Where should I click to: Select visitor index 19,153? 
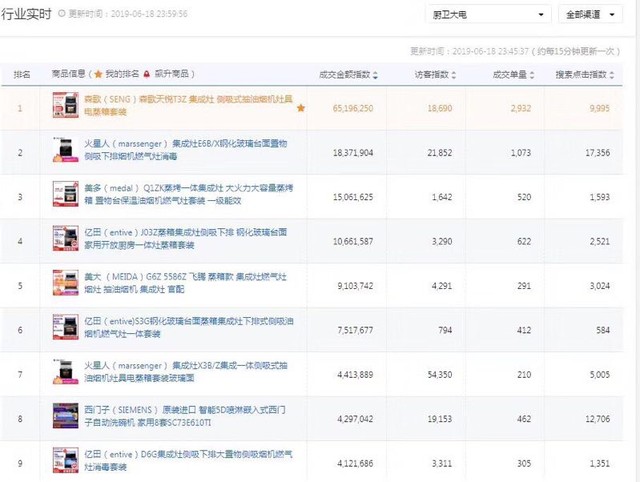pyautogui.click(x=440, y=419)
